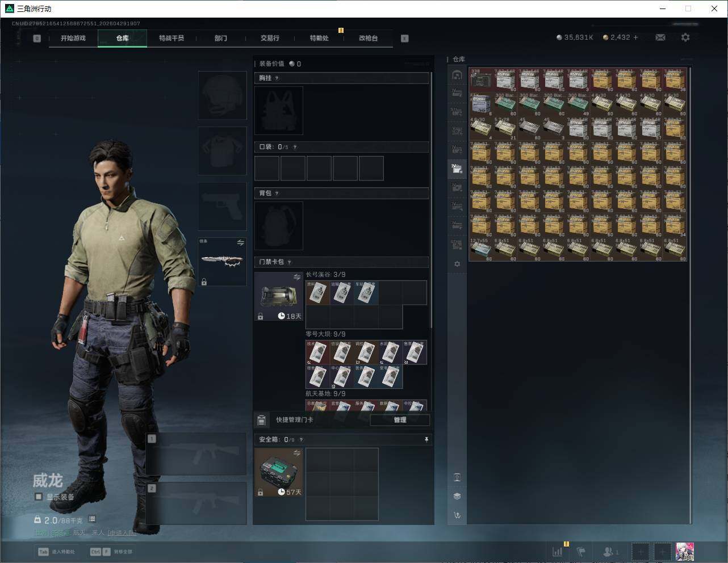
Task: Click the 2,432 currency balance
Action: 616,37
